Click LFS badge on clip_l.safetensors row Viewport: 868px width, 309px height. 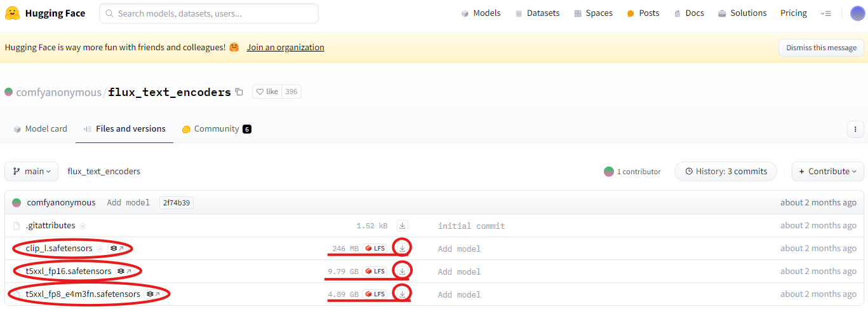click(374, 249)
